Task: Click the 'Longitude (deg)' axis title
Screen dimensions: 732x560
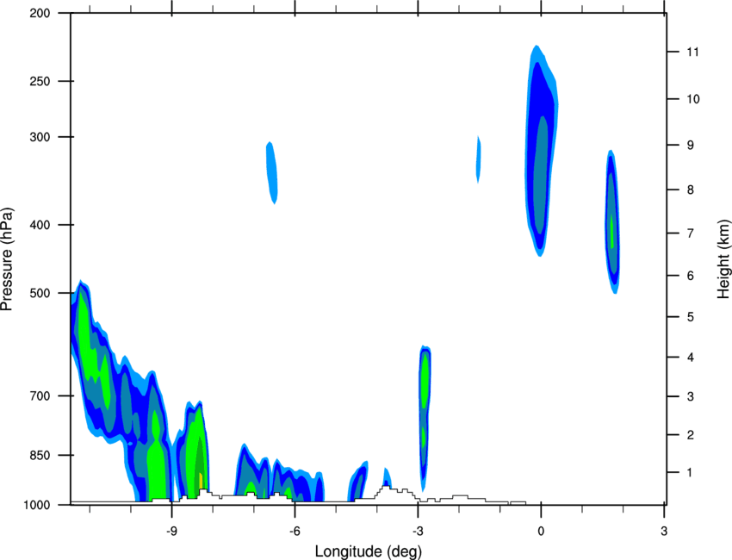Action: point(369,551)
